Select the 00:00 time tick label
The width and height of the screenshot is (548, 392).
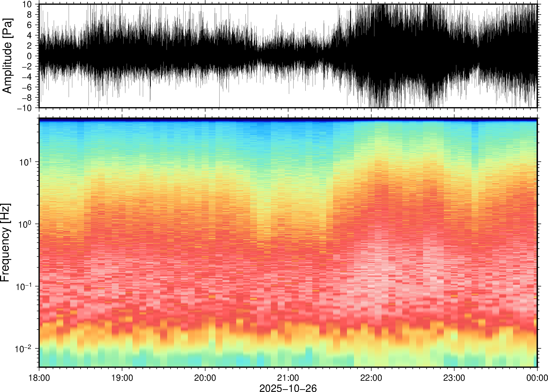[537, 378]
